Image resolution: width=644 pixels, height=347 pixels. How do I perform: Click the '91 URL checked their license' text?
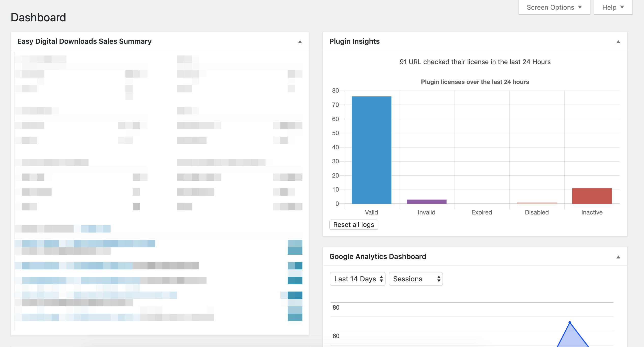pos(475,62)
